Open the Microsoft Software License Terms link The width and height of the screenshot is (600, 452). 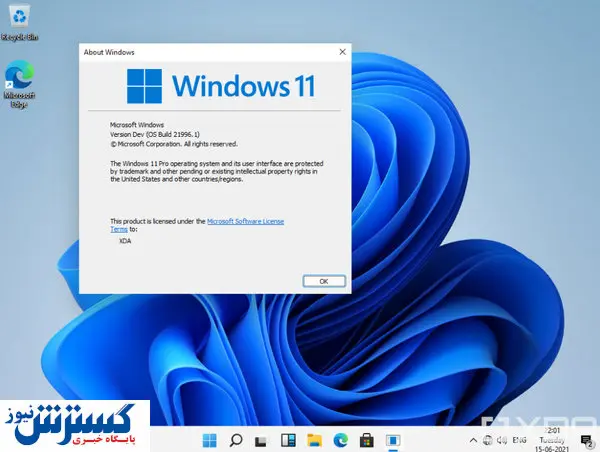(x=245, y=221)
